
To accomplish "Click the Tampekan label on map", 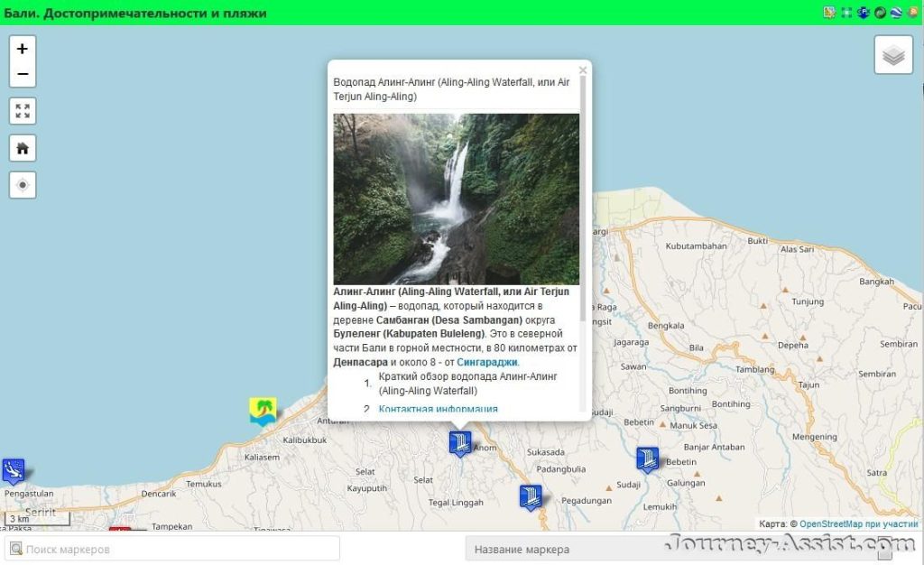I will (x=171, y=527).
